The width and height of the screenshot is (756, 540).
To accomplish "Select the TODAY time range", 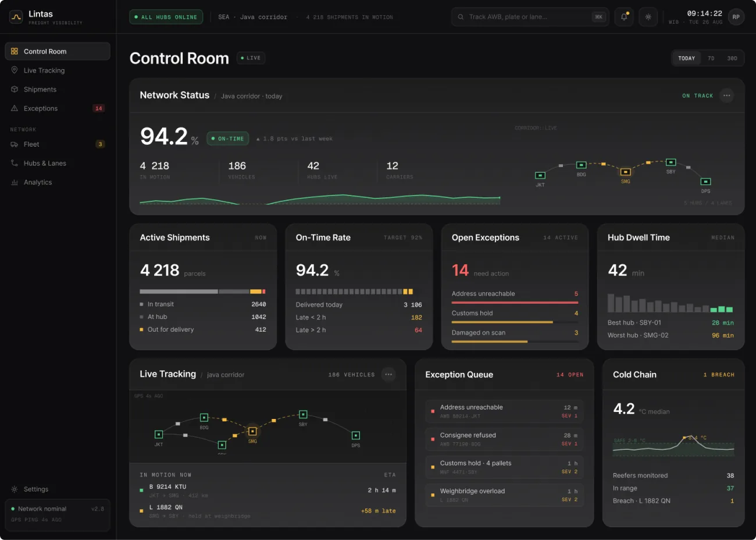I will point(687,58).
